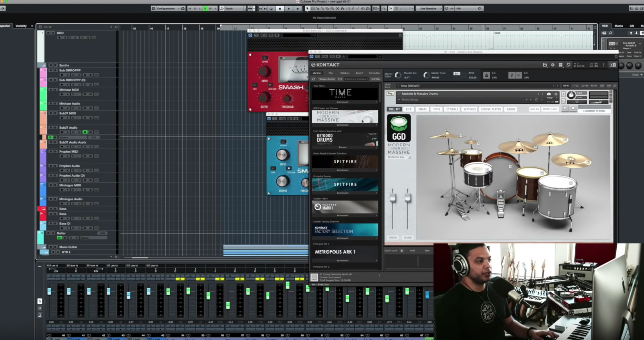Select the Range Selection tool
644x340 pixels.
312,8
